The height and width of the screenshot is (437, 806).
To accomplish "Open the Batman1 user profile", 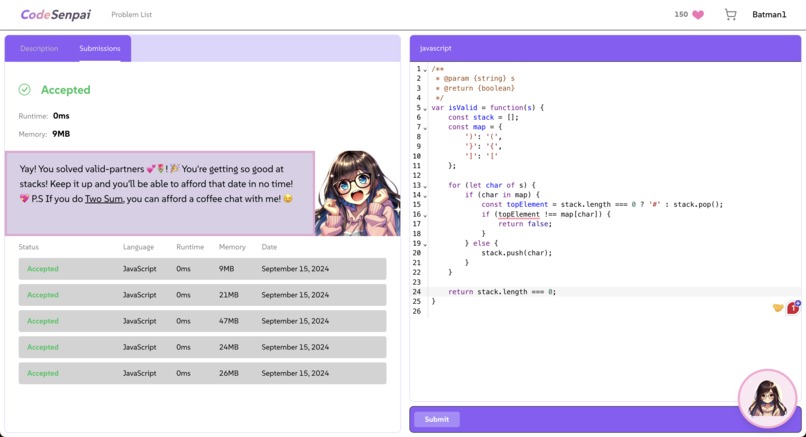I will coord(769,14).
